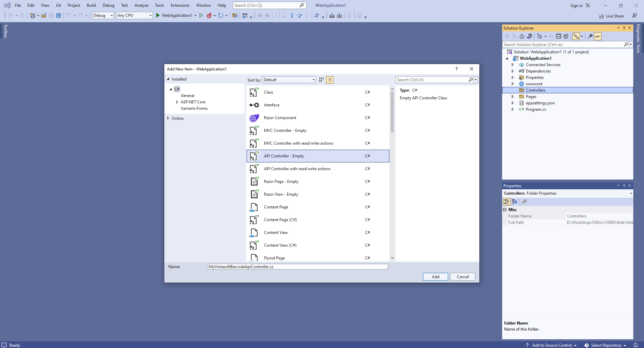644x348 pixels.
Task: Expand Connected Services node arrow
Action: tap(513, 65)
